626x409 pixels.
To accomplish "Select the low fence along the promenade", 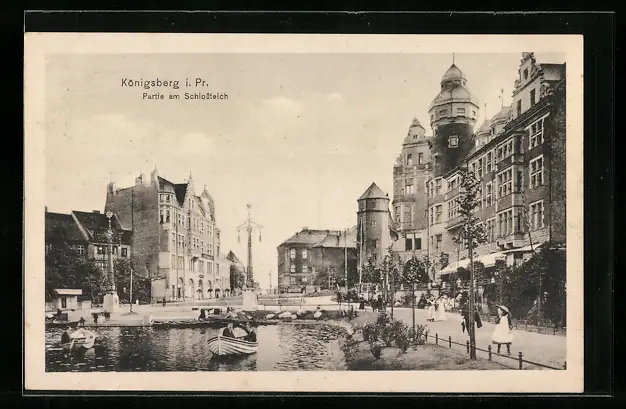I will point(490,352).
